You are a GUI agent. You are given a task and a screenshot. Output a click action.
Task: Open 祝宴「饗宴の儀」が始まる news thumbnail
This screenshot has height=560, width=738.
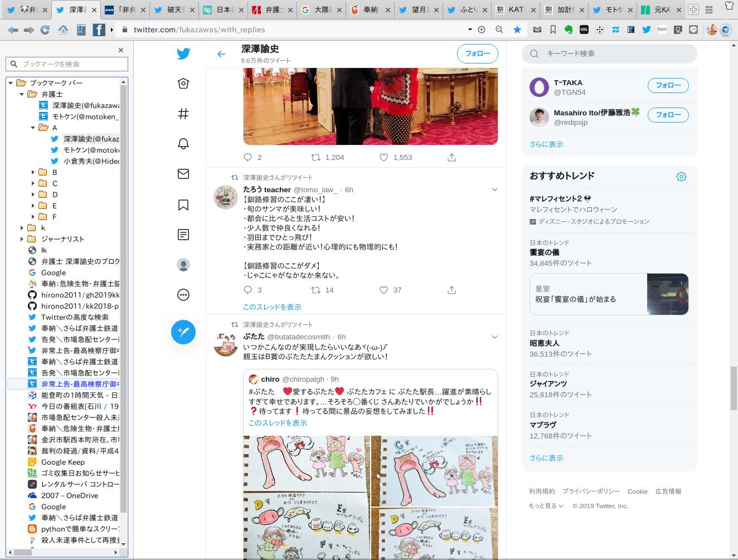pyautogui.click(x=668, y=294)
